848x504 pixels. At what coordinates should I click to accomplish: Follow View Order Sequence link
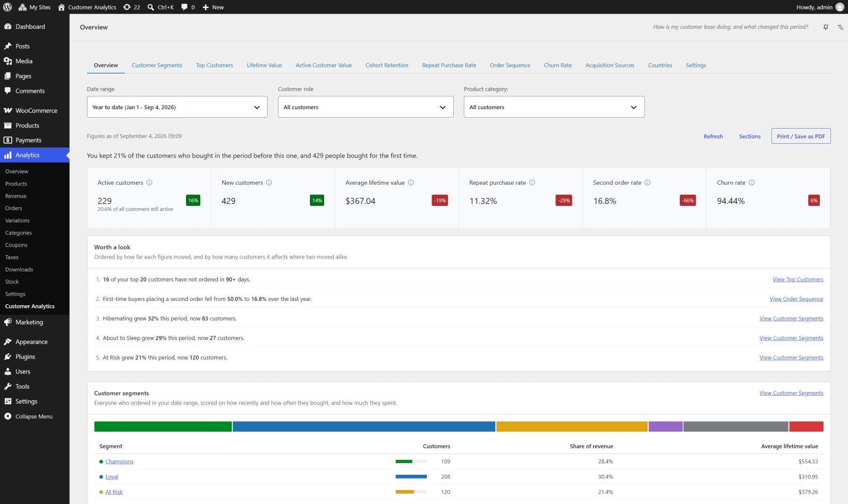pyautogui.click(x=796, y=299)
